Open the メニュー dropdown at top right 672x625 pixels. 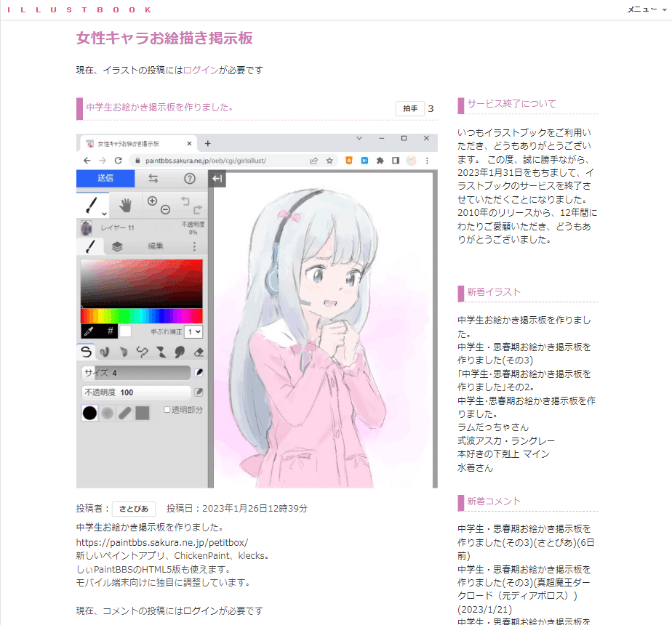point(647,9)
